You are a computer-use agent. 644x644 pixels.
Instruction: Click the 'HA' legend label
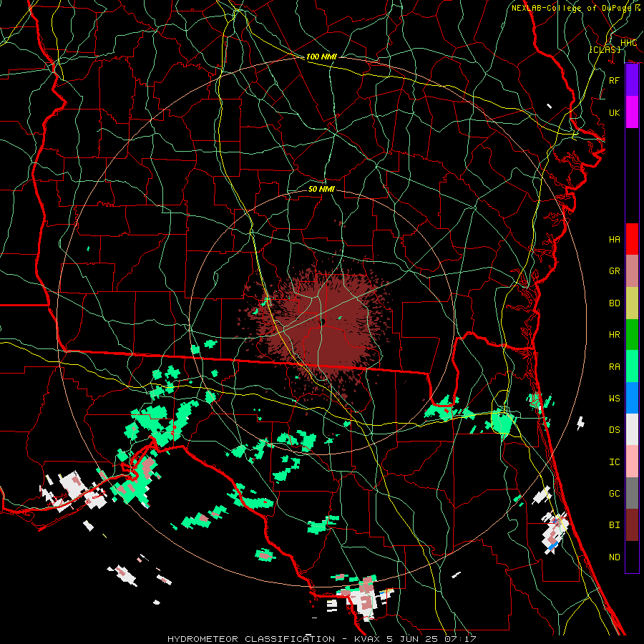(x=615, y=240)
